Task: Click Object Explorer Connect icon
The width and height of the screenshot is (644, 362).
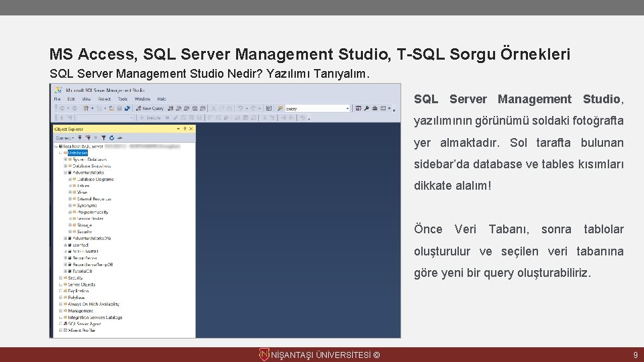Action: 80,138
